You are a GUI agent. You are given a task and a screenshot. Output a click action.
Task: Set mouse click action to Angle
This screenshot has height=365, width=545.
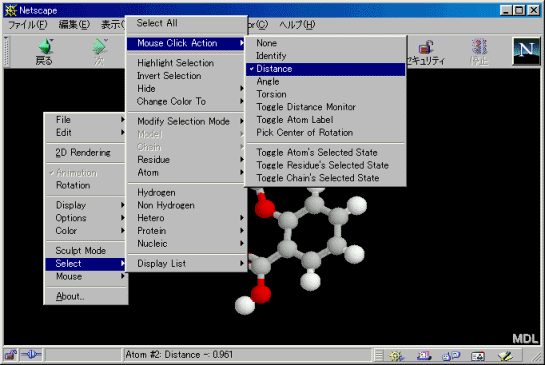tap(325, 82)
